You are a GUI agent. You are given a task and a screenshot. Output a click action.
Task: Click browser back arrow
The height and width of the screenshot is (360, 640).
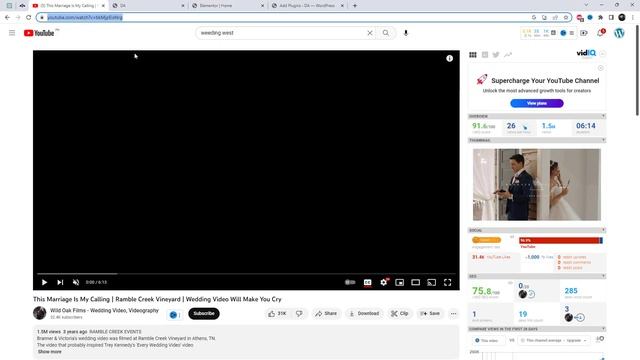(7, 17)
